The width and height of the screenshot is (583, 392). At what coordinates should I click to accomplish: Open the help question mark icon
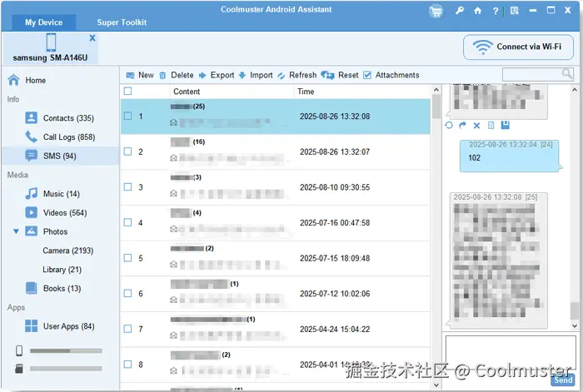tap(496, 11)
